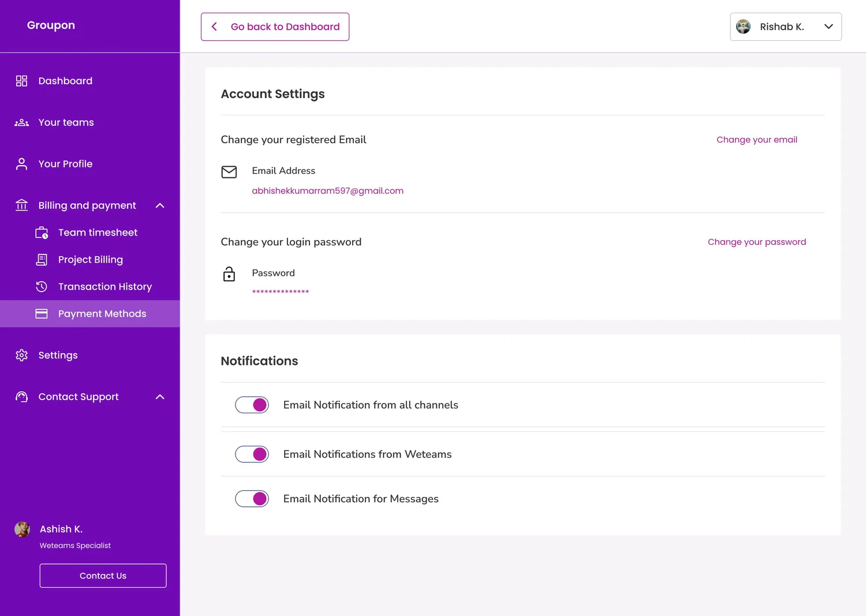The image size is (866, 616).
Task: Click Rishab K. profile avatar
Action: [744, 27]
